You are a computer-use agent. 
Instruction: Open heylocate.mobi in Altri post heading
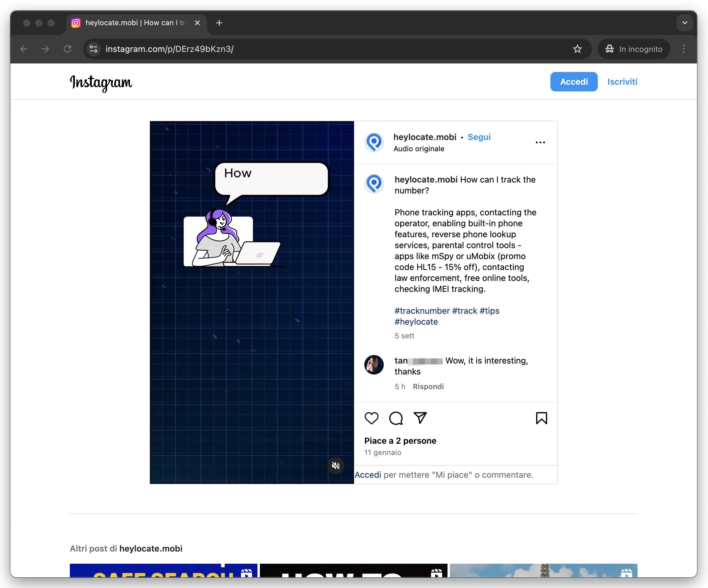(151, 549)
